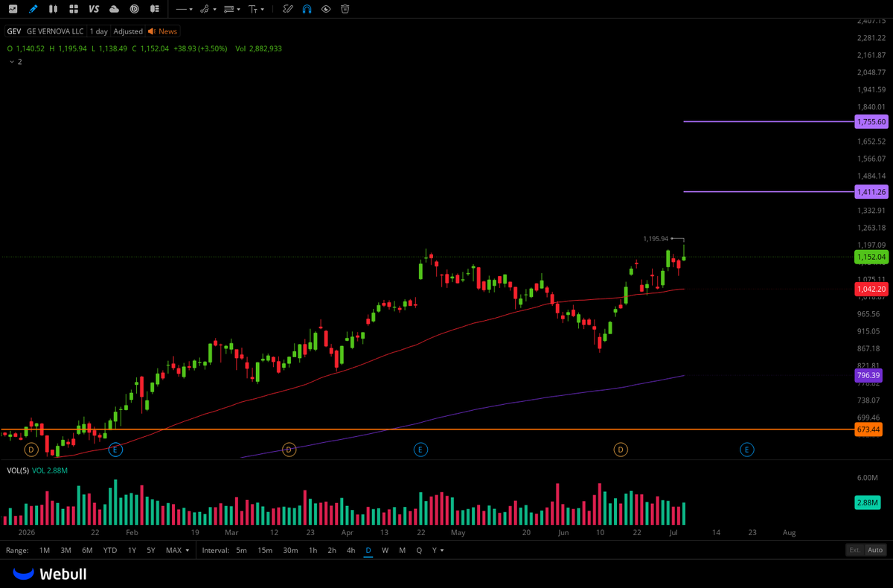893x588 pixels.
Task: Click the VOL(5) indicator label
Action: [17, 470]
